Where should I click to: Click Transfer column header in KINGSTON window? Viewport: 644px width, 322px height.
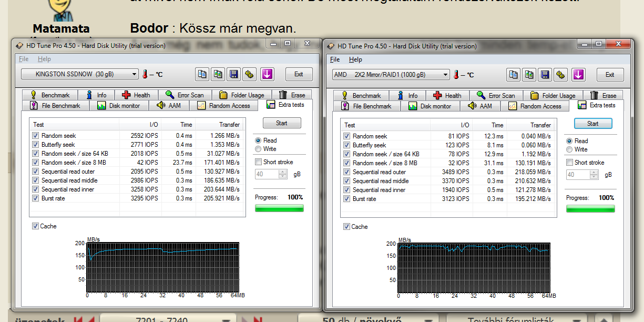coord(220,125)
